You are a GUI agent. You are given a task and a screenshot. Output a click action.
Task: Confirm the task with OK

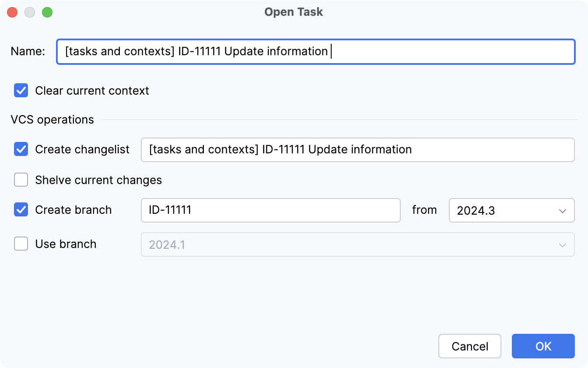543,346
